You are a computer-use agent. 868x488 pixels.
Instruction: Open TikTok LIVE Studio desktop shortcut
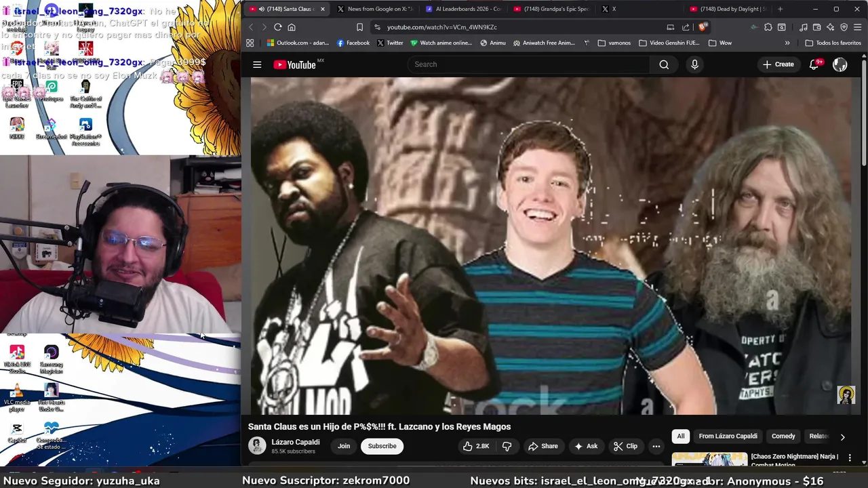pos(17,359)
